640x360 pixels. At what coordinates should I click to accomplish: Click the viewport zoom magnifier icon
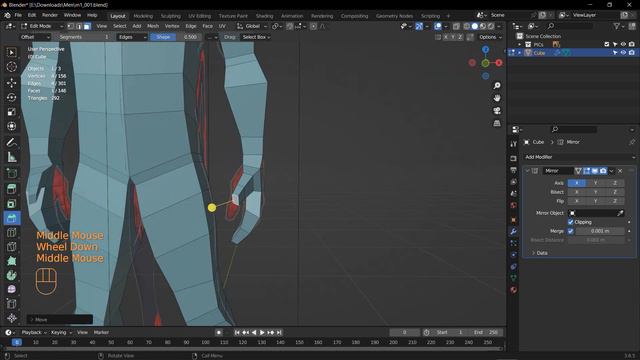point(497,86)
